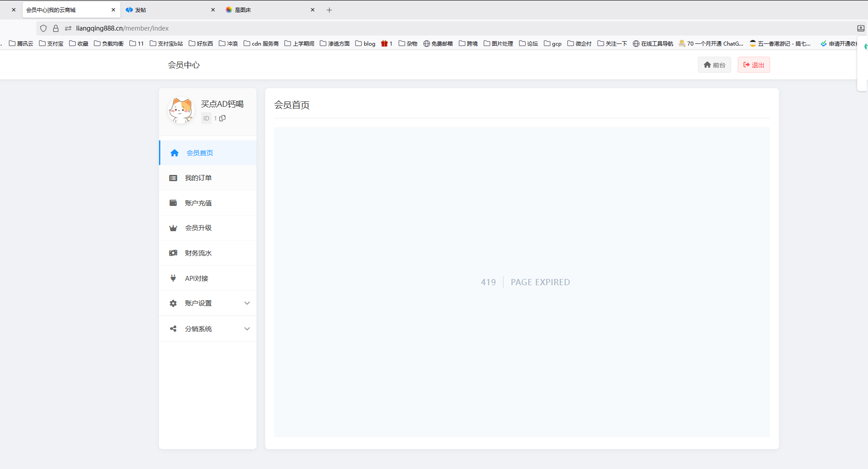Click the 前台 button in the header
Viewport: 868px width, 469px height.
714,65
